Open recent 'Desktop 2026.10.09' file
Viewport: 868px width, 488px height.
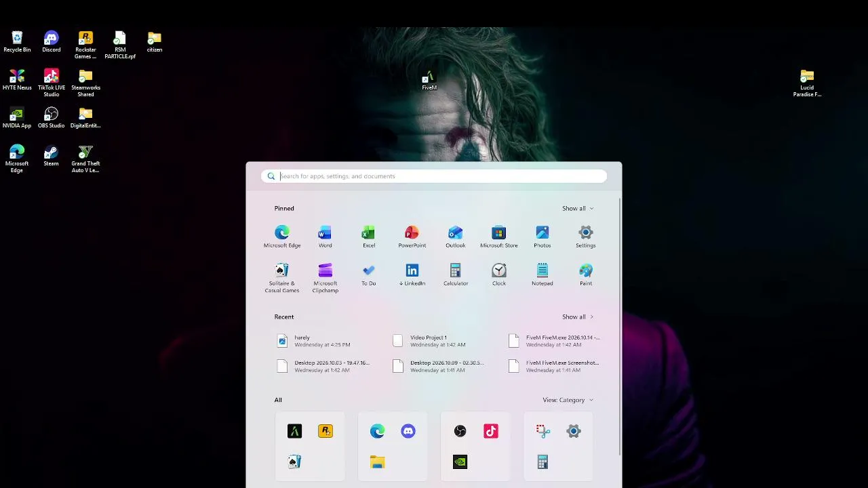click(x=438, y=366)
